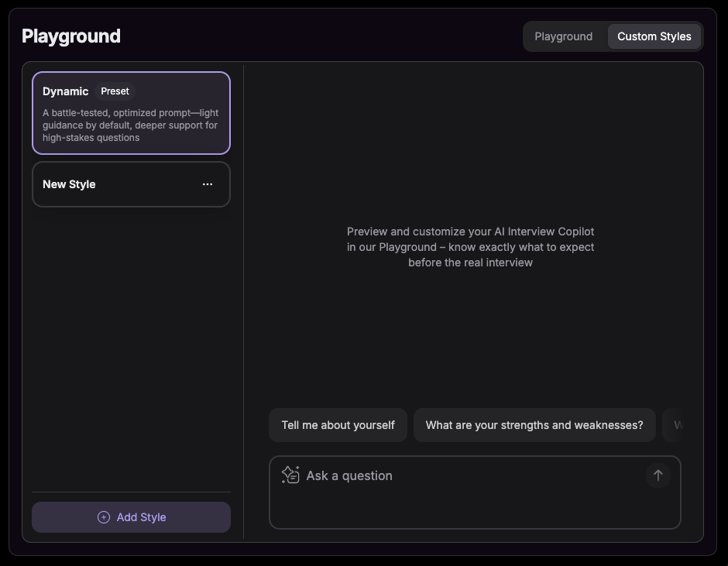Viewport: 728px width, 566px height.
Task: Choose the 'Tell me about yourself' suggestion chip
Action: pyautogui.click(x=338, y=424)
